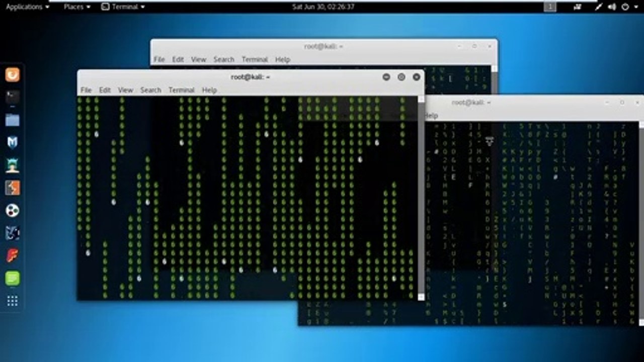
Task: Click the scroll-down arrow of front terminal scrollbar
Action: point(421,297)
